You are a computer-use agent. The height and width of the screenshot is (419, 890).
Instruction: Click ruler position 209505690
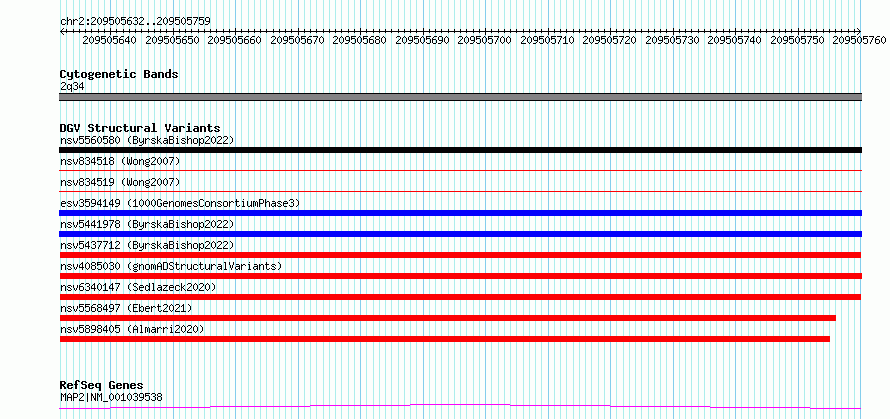(422, 40)
